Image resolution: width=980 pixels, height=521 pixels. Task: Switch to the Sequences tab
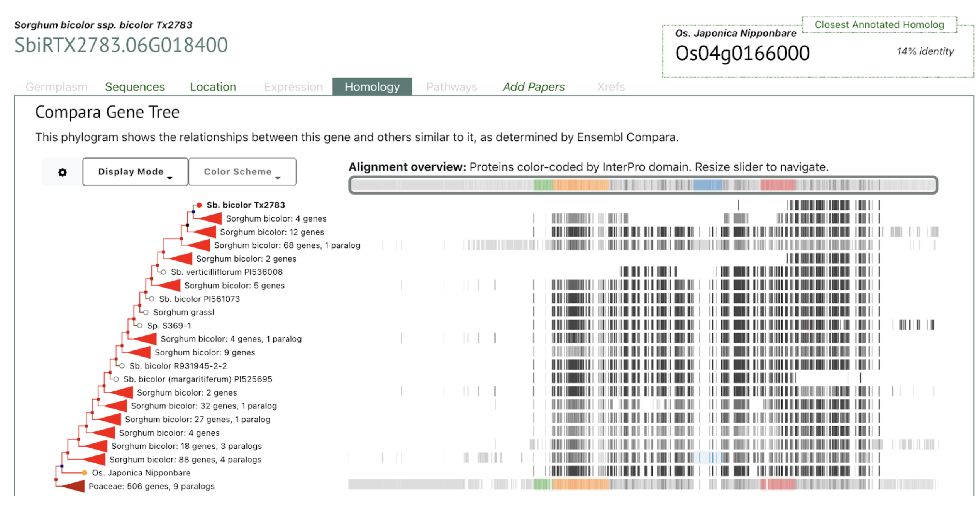pos(135,87)
